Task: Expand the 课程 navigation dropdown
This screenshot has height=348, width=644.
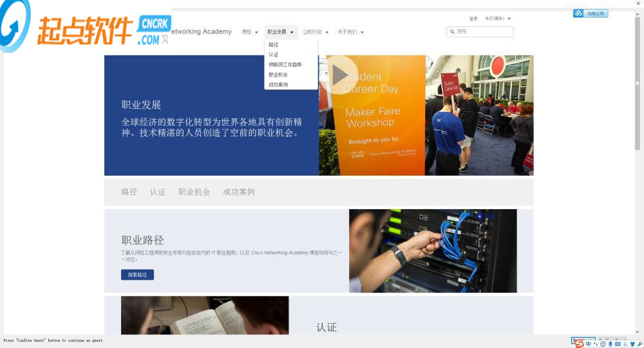Action: 249,32
